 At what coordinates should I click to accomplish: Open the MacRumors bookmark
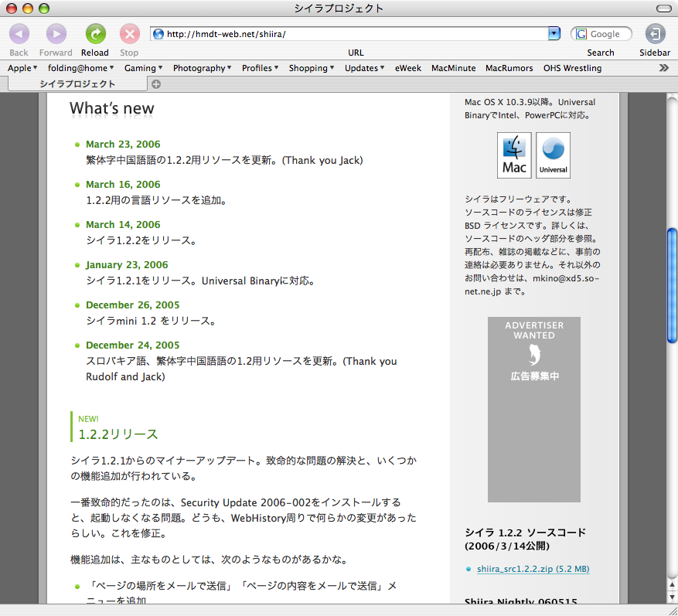509,68
